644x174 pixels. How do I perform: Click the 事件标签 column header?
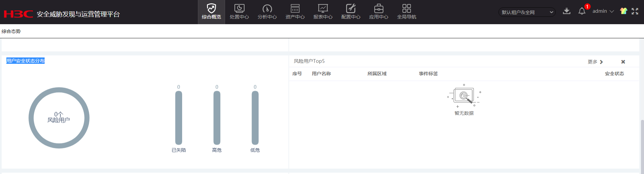point(428,74)
